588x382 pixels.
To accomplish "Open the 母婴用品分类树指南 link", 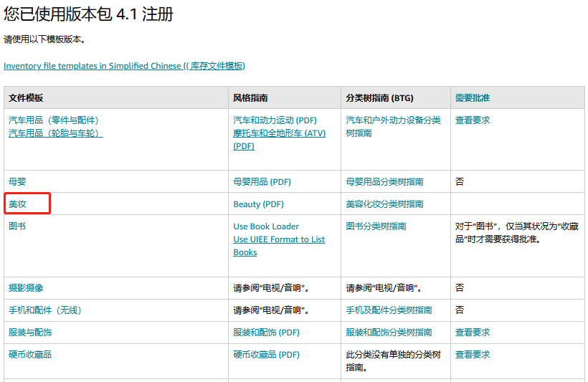I will tap(384, 182).
